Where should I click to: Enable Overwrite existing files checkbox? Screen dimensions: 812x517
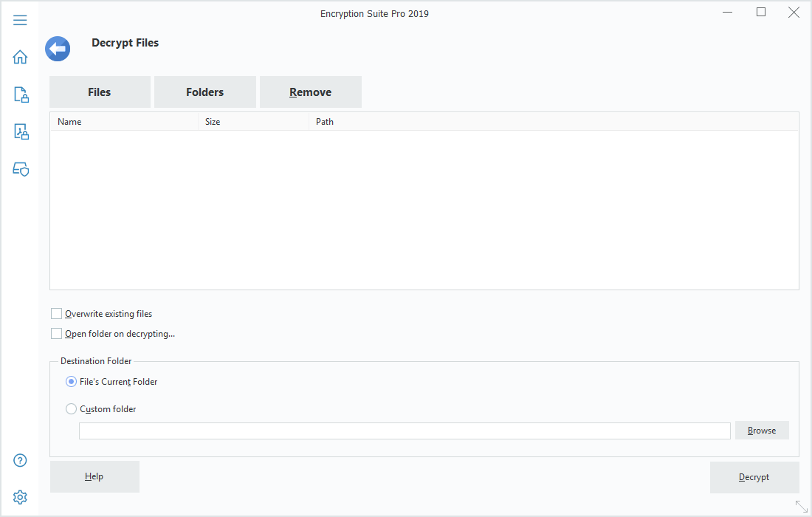[57, 314]
